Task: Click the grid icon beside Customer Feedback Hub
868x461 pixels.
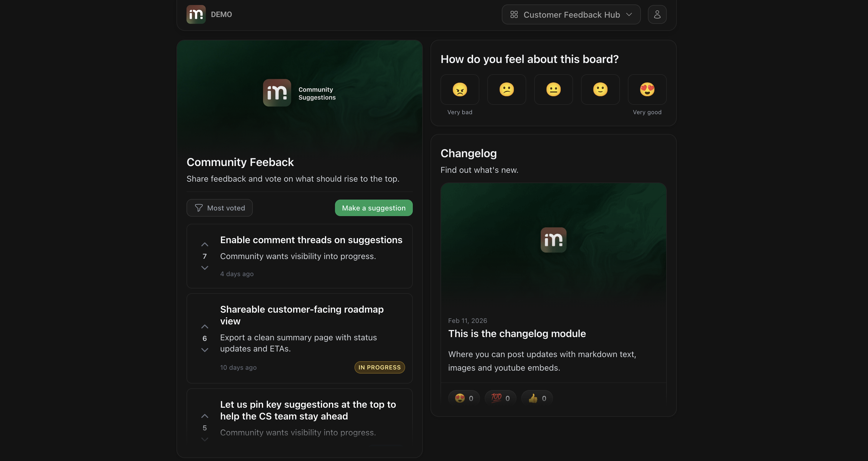Action: click(514, 14)
